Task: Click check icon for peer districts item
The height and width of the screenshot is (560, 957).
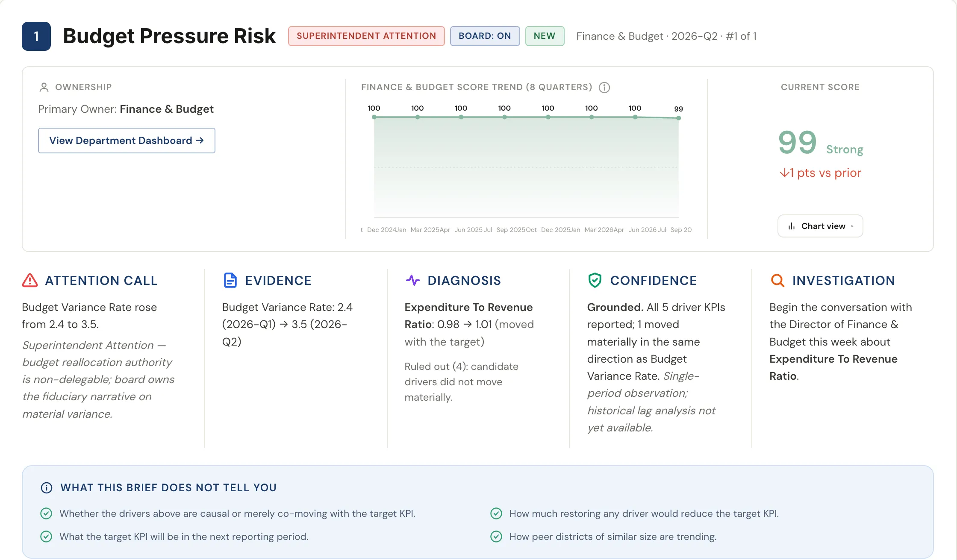Action: pos(496,537)
